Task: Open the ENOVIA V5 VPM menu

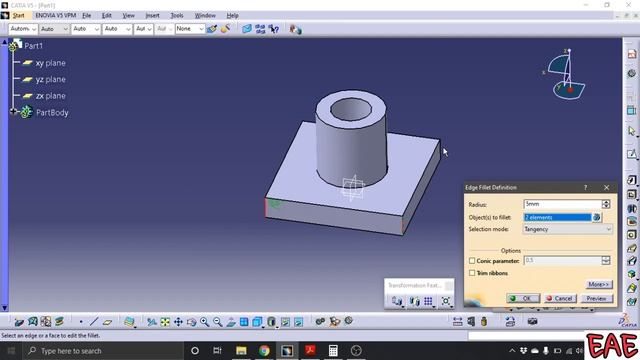Action: click(56, 16)
